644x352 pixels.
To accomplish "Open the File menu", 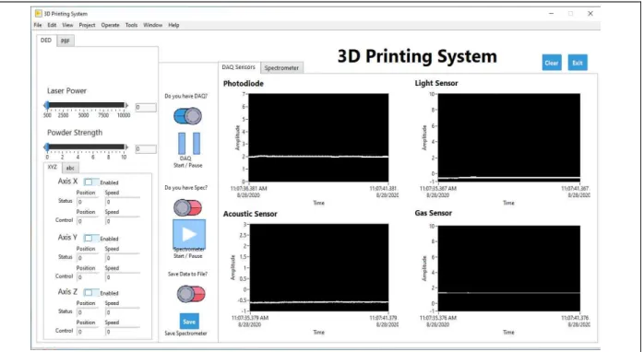I will (38, 25).
